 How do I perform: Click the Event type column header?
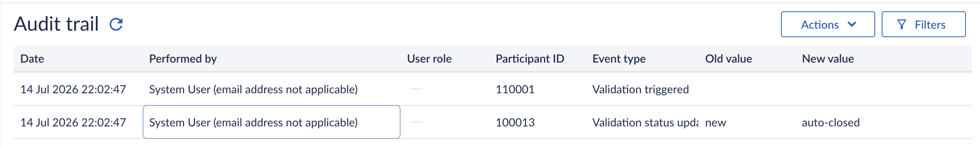click(619, 59)
